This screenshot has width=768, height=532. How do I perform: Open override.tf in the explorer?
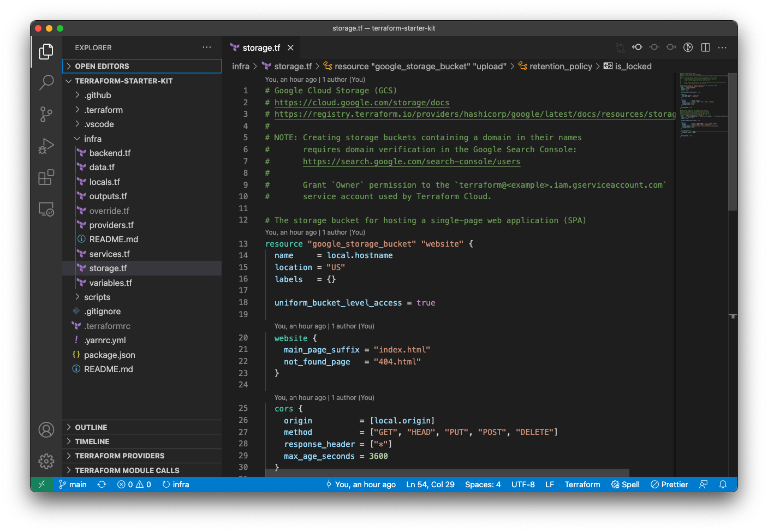tap(142, 211)
